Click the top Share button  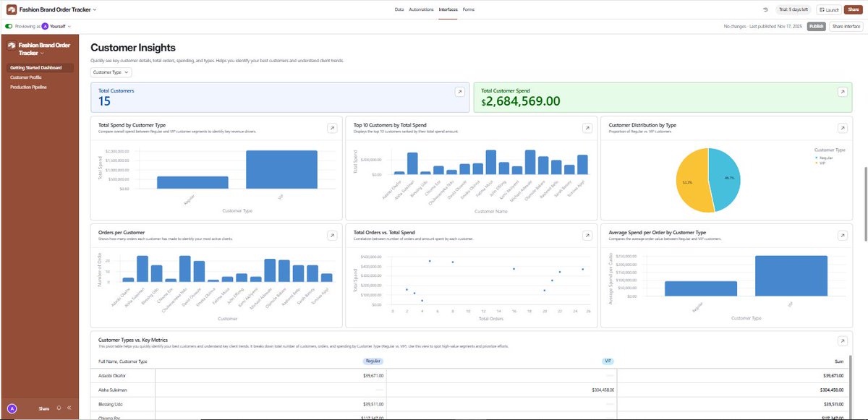coord(853,9)
